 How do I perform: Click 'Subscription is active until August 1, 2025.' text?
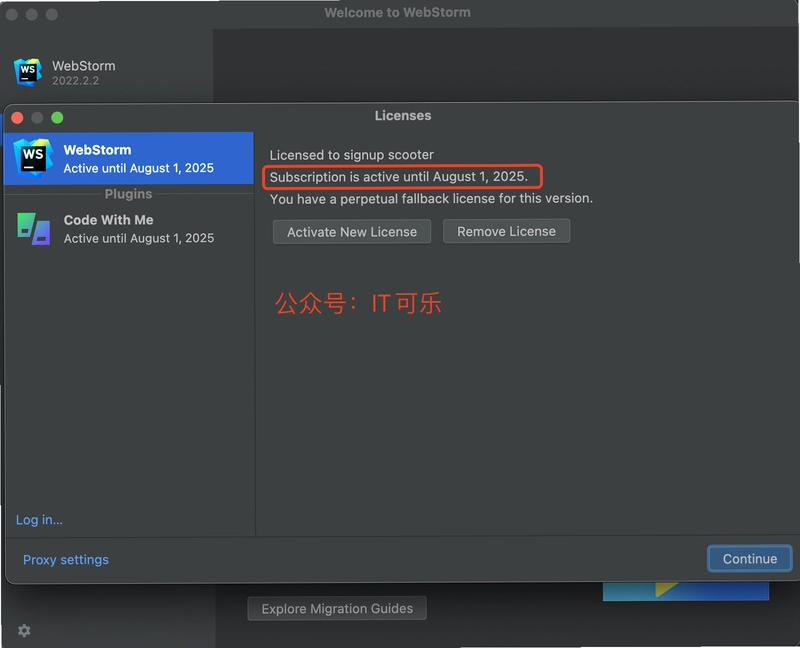(398, 177)
